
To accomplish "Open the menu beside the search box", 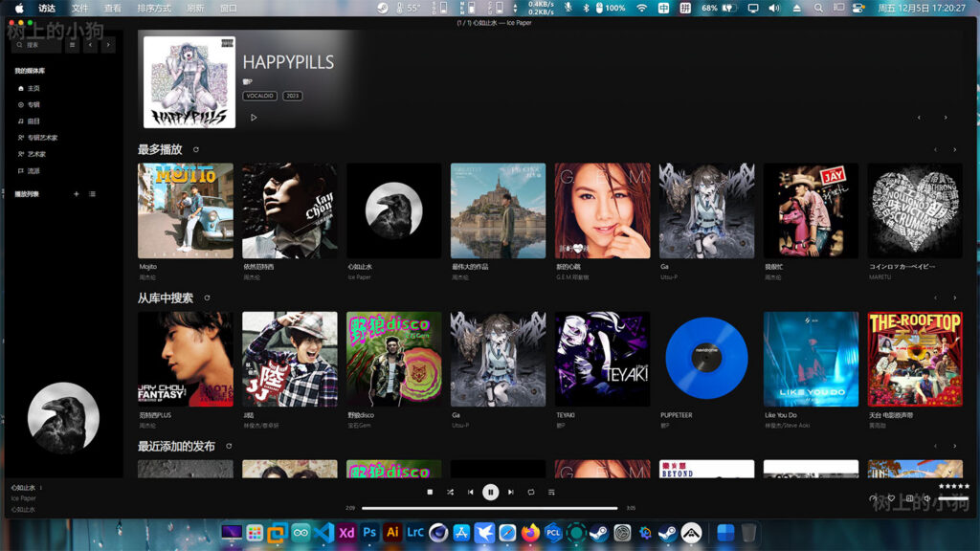I will click(72, 45).
